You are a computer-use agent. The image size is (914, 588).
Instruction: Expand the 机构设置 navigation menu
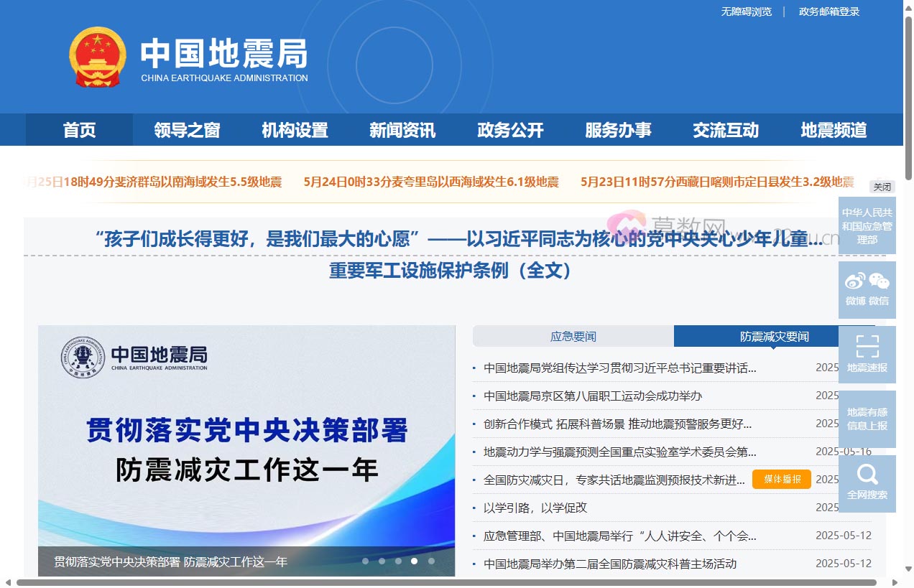pos(295,130)
